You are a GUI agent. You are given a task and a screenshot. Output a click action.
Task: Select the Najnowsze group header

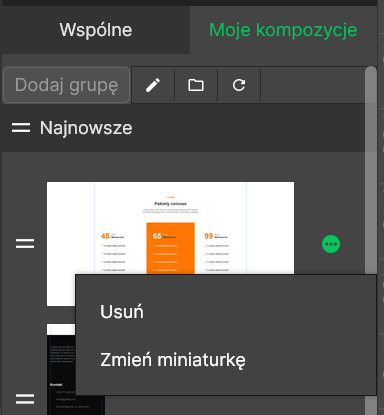[x=183, y=128]
